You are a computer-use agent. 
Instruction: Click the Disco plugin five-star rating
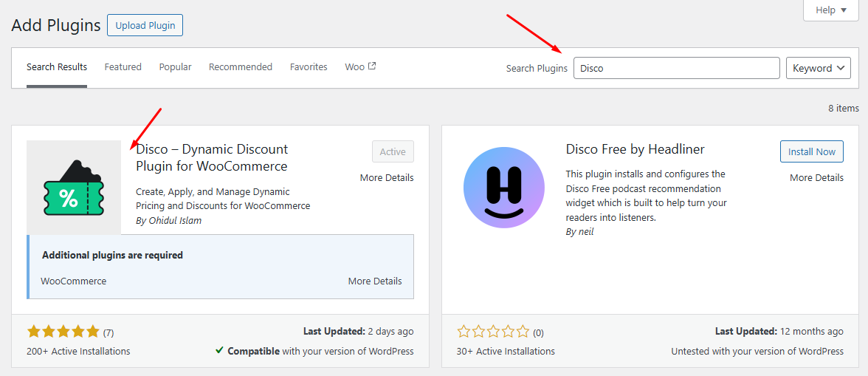[x=63, y=332]
